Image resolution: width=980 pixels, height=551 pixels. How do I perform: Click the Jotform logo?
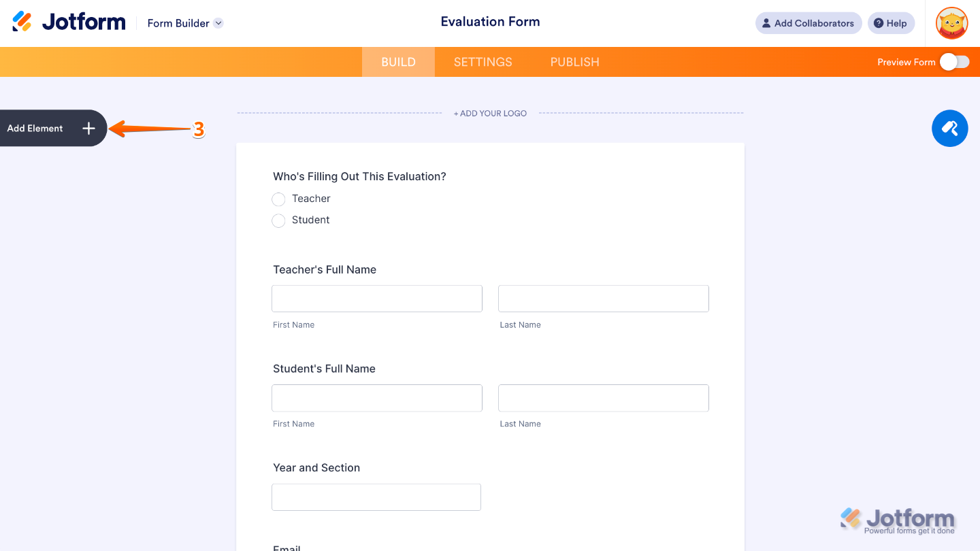(68, 21)
